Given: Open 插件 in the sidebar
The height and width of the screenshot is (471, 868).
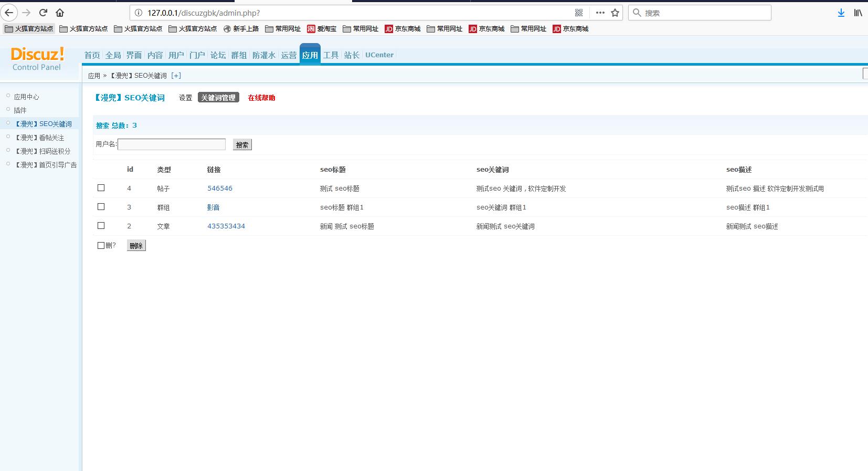Looking at the screenshot, I should 20,110.
